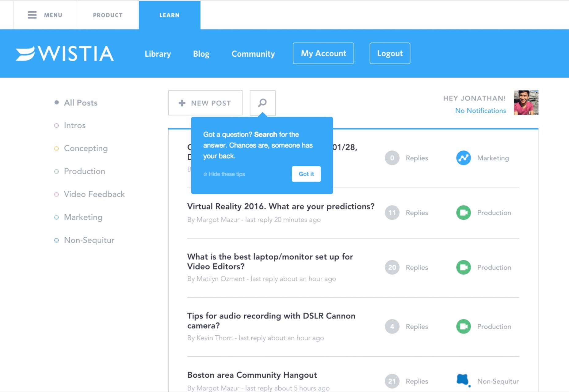The image size is (569, 392).
Task: Click the plus icon on New Post
Action: pos(182,103)
